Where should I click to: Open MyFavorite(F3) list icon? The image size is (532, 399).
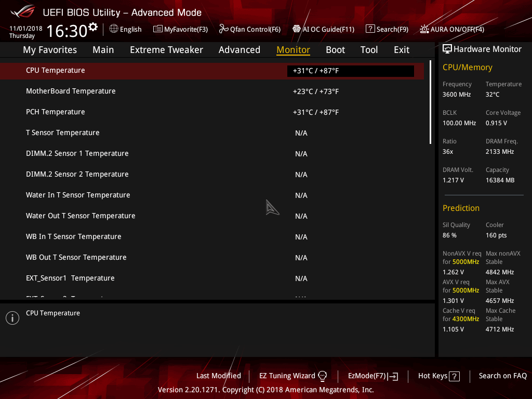158,29
